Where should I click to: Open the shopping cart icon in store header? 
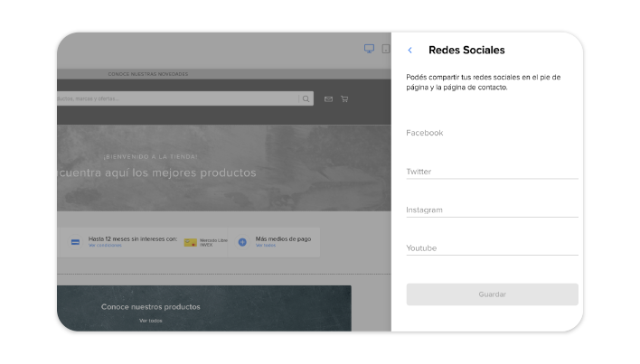coord(344,99)
